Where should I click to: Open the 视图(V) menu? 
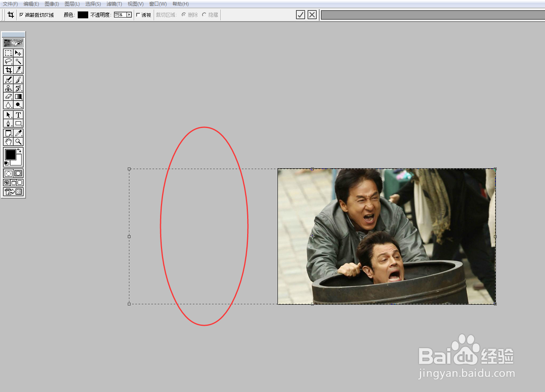pos(135,4)
